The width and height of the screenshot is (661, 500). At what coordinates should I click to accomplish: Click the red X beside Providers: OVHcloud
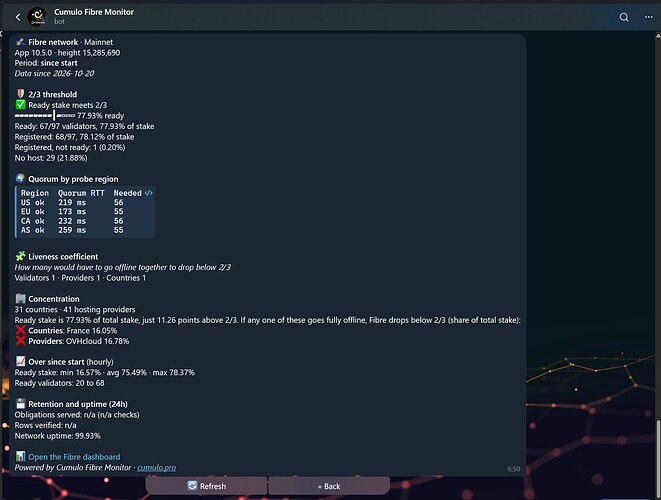20,341
